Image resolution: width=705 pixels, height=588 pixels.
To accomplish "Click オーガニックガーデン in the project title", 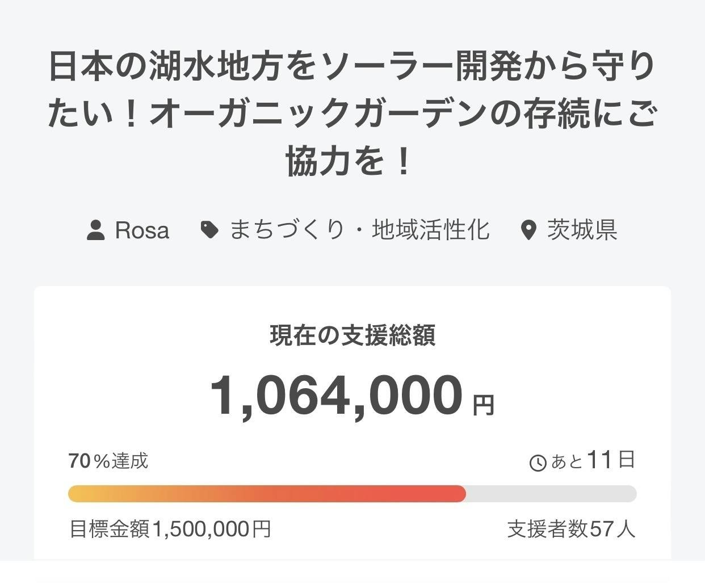I will pos(318,114).
